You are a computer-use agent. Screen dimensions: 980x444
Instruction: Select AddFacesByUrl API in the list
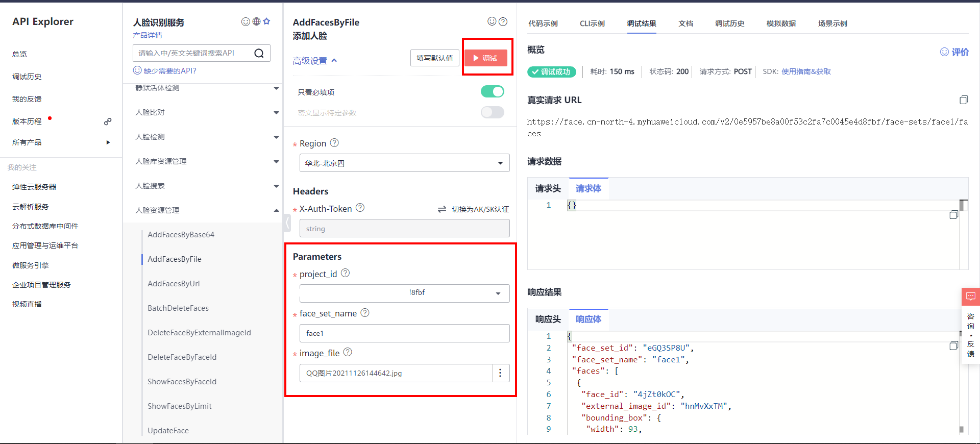pos(174,284)
